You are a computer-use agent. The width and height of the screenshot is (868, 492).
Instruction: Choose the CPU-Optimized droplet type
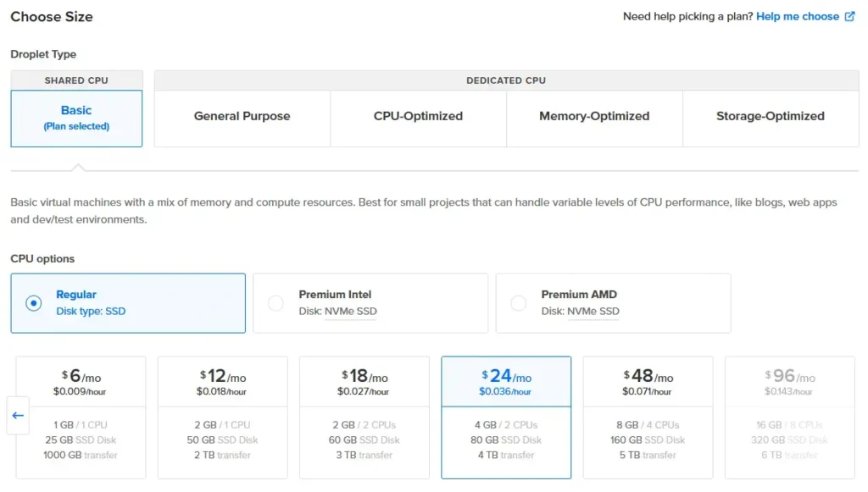tap(418, 117)
